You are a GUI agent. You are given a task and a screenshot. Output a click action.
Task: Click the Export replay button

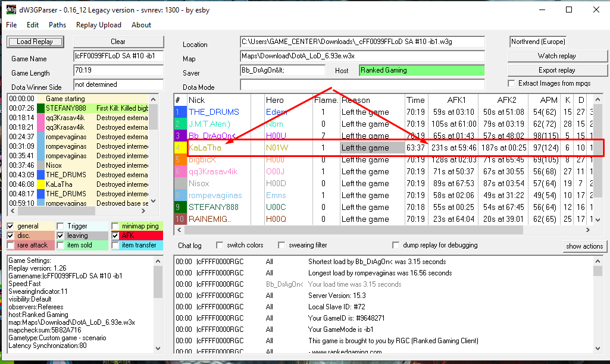(557, 70)
